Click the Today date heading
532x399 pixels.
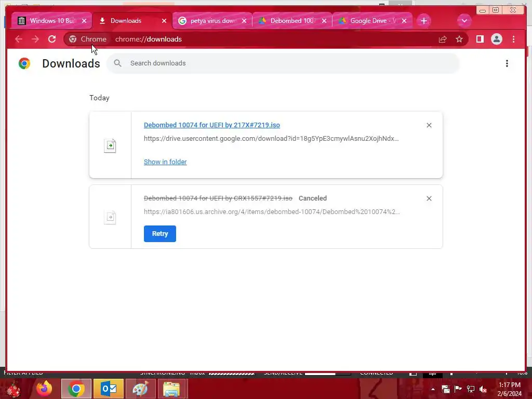(99, 98)
